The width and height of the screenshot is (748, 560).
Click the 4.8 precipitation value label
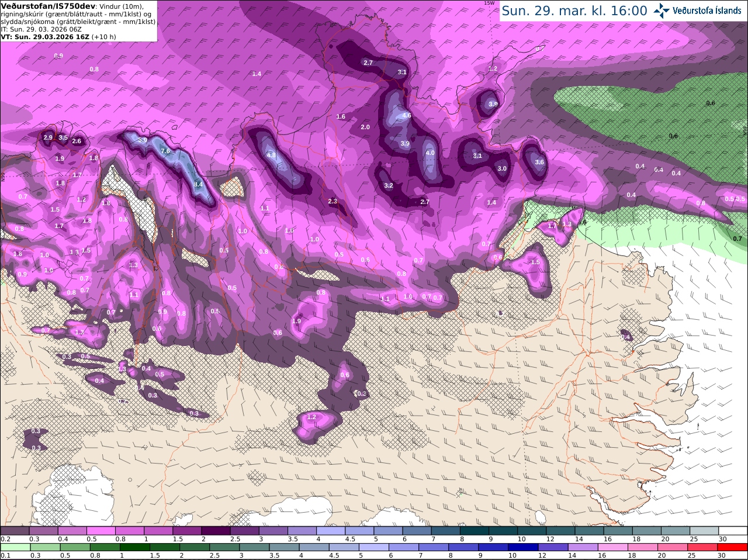point(271,155)
